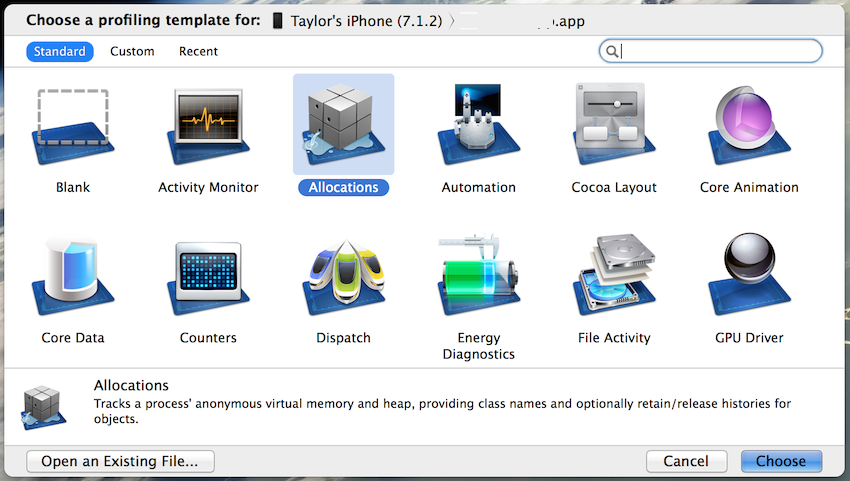Focus the template search field
The image size is (850, 481).
click(x=711, y=52)
